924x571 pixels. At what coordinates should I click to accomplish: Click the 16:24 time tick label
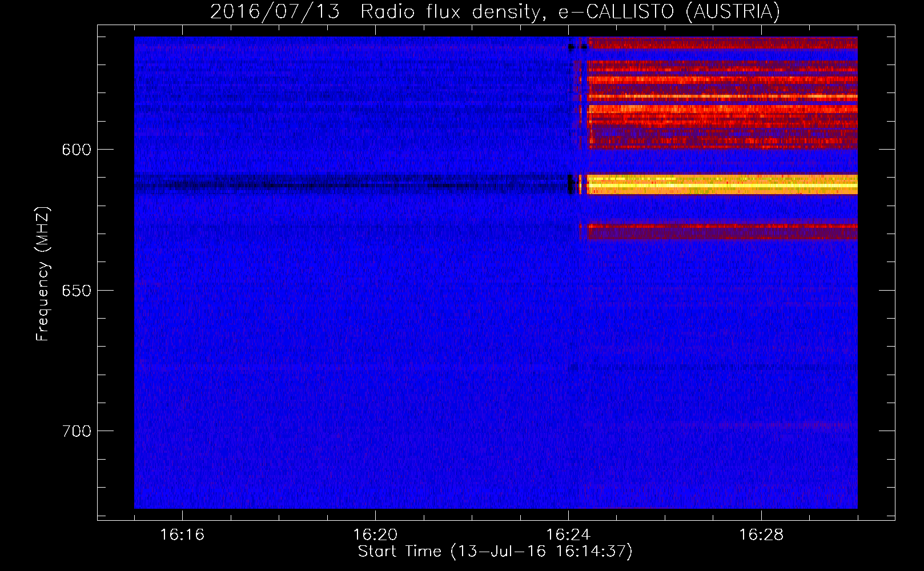click(568, 534)
